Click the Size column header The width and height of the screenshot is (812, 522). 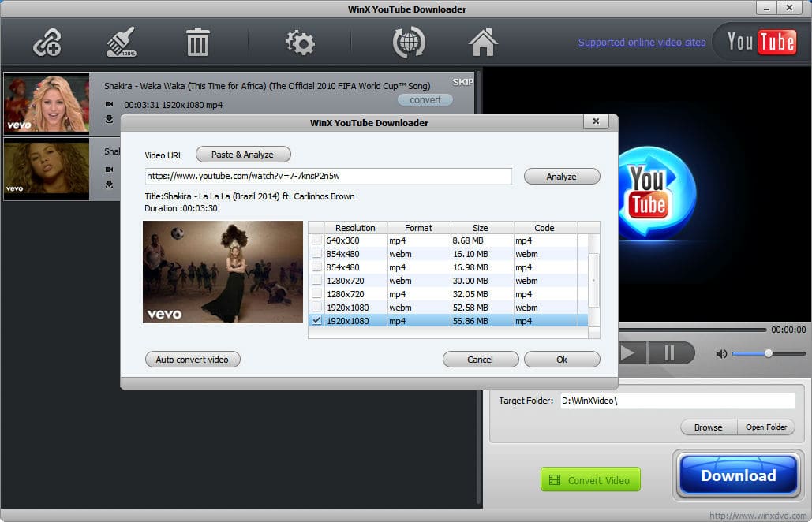click(x=481, y=228)
